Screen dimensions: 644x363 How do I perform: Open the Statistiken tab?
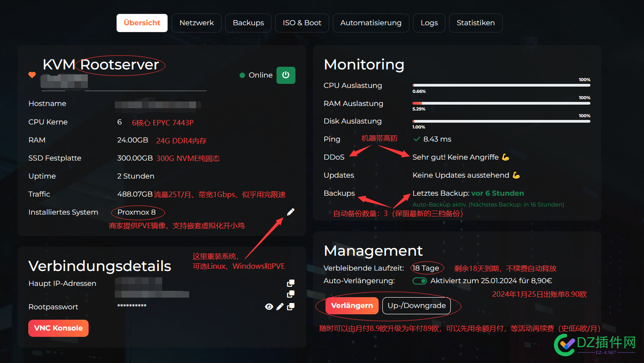click(476, 23)
